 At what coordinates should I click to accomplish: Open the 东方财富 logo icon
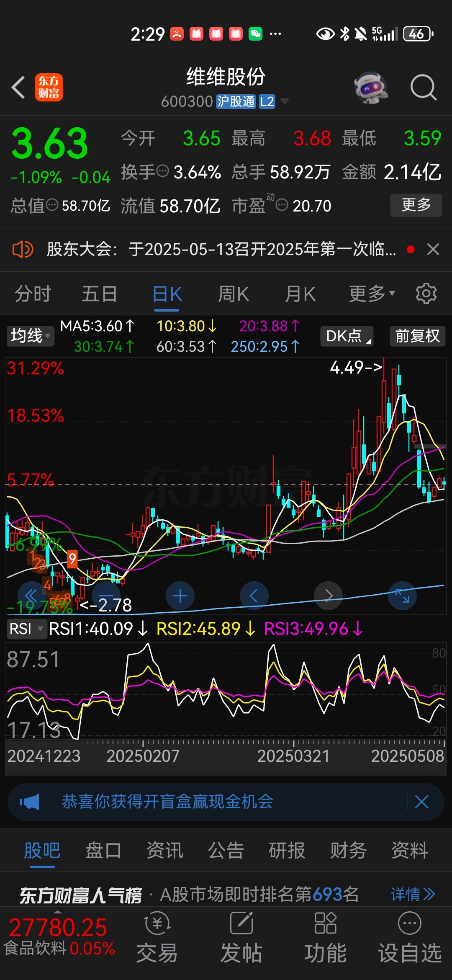pos(49,87)
